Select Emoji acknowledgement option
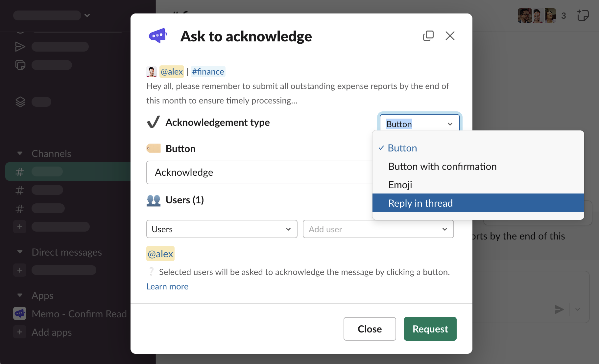 400,185
